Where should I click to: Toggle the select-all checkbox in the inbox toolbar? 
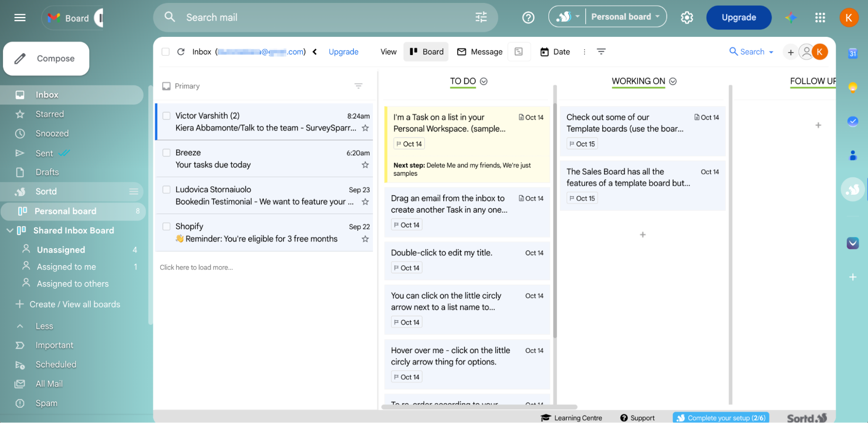pos(165,52)
